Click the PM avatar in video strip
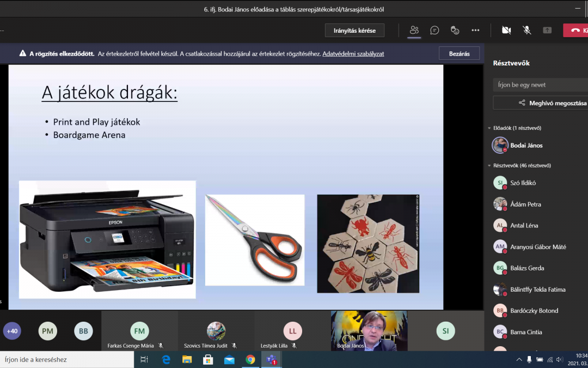This screenshot has height=368, width=588. pyautogui.click(x=47, y=331)
